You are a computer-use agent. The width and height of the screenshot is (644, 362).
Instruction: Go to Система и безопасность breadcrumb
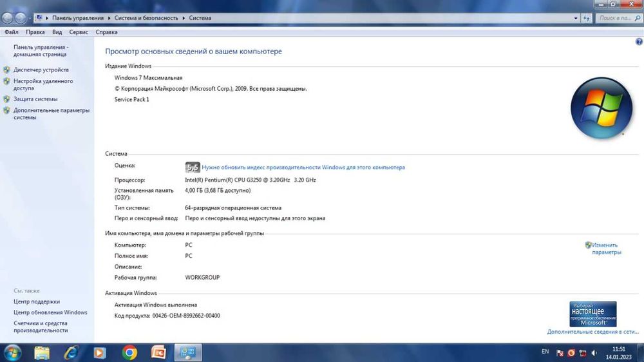pos(146,18)
